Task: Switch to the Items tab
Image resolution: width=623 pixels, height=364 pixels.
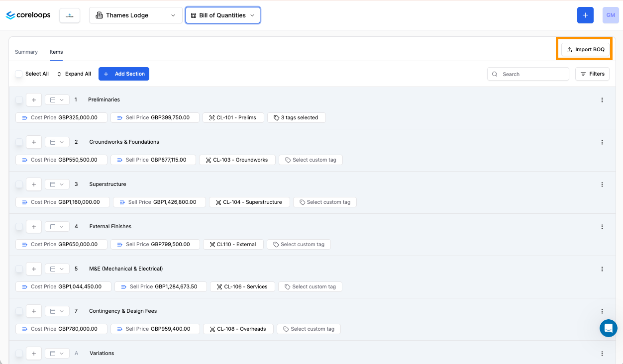Action: (x=56, y=52)
